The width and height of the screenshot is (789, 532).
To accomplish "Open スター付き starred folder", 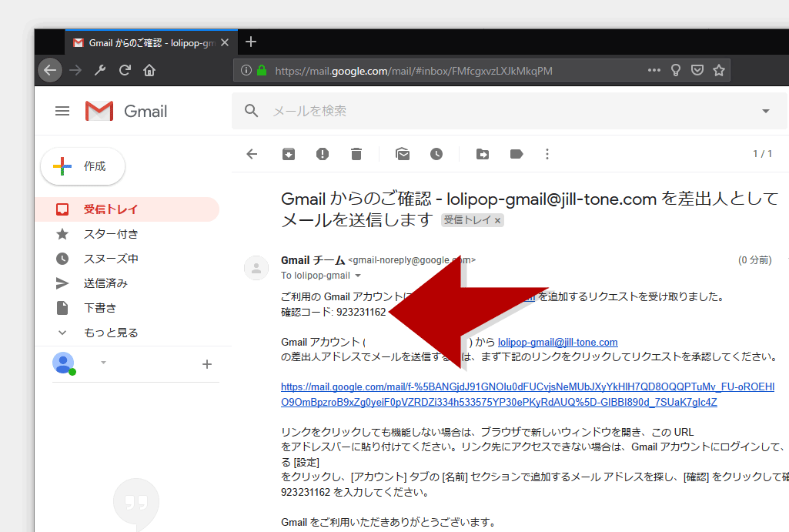I will click(x=127, y=234).
